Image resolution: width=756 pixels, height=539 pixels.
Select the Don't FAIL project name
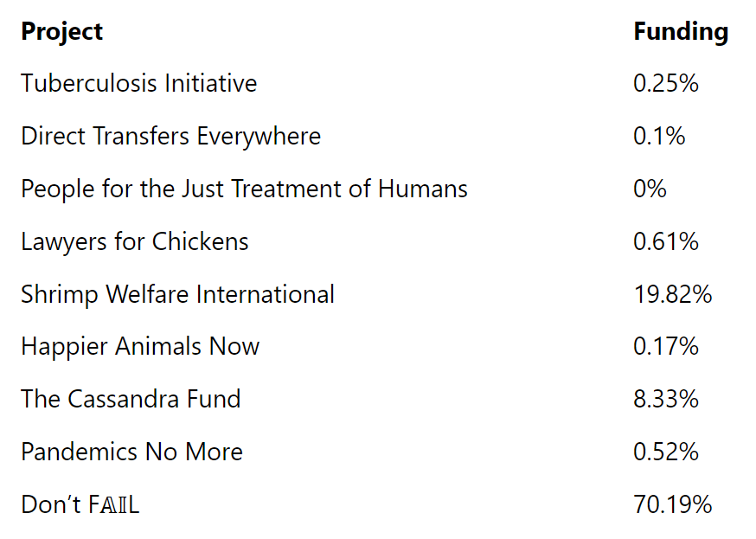coord(80,505)
